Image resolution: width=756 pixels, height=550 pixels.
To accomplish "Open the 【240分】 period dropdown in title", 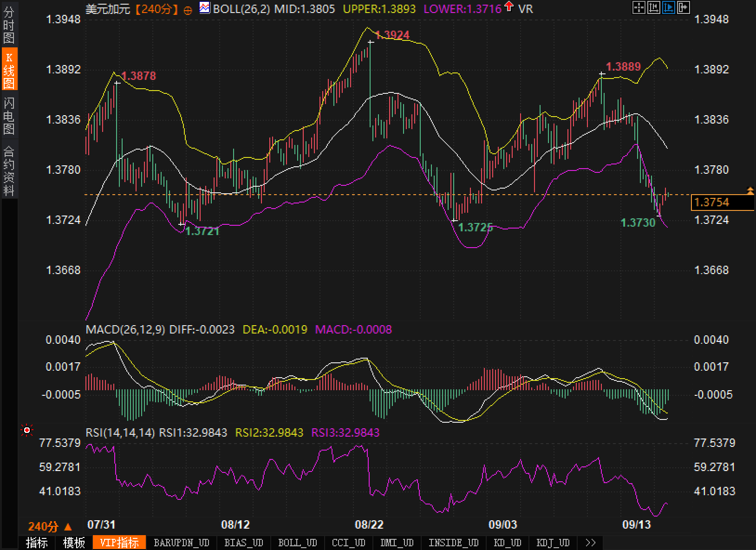I will tap(156, 9).
